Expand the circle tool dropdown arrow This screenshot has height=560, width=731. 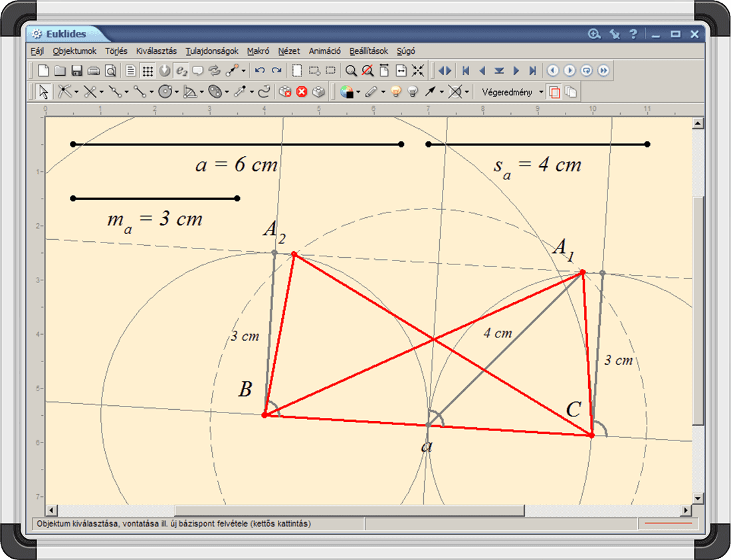(x=177, y=92)
